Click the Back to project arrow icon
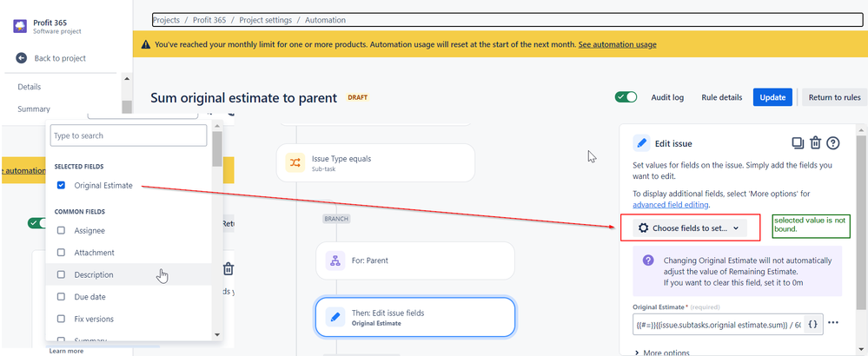The image size is (868, 356). coord(21,58)
